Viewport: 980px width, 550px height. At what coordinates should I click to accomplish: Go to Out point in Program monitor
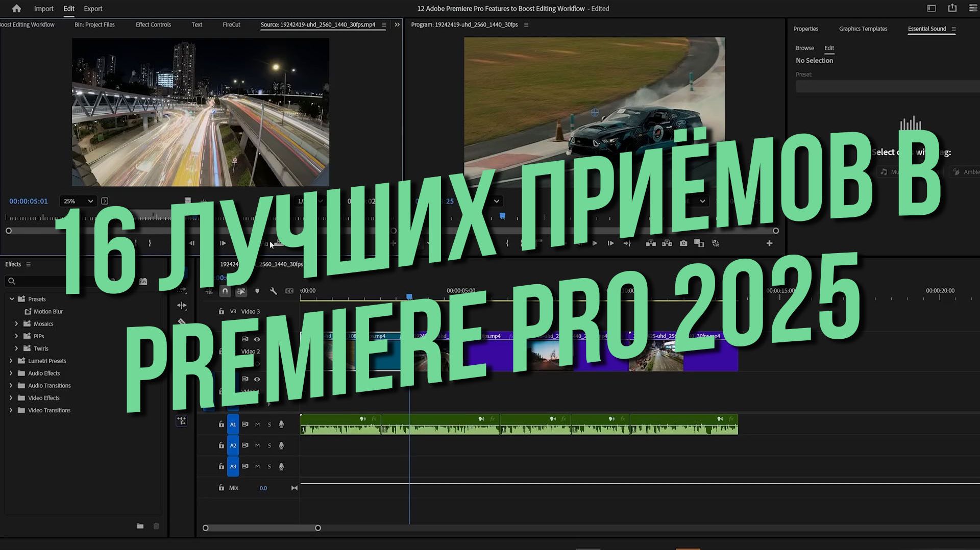click(x=627, y=243)
